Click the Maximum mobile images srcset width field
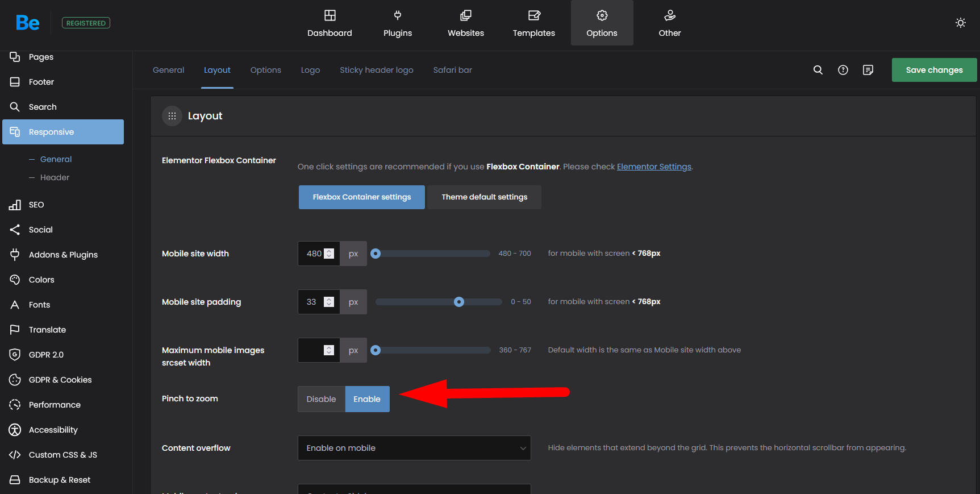980x494 pixels. pos(311,350)
